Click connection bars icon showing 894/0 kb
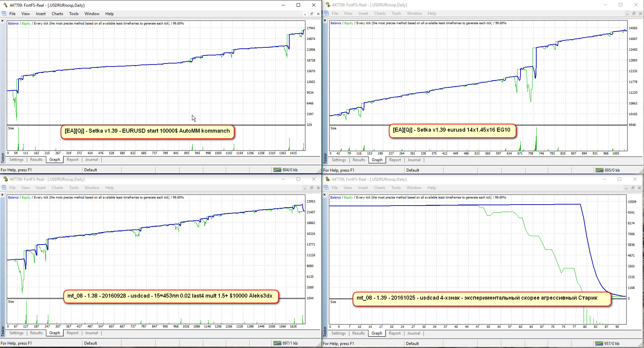 click(x=277, y=170)
